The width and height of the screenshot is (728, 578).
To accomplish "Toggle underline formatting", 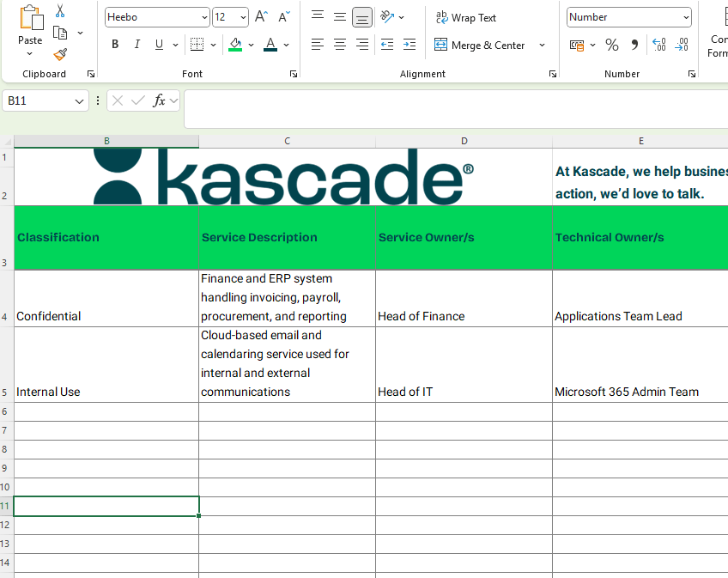I will [159, 45].
